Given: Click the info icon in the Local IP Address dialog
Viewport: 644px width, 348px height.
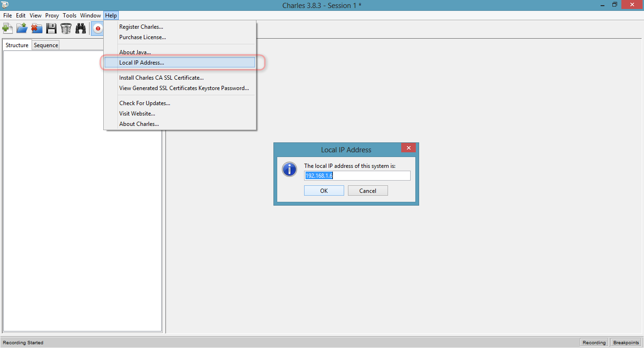Looking at the screenshot, I should [x=289, y=169].
